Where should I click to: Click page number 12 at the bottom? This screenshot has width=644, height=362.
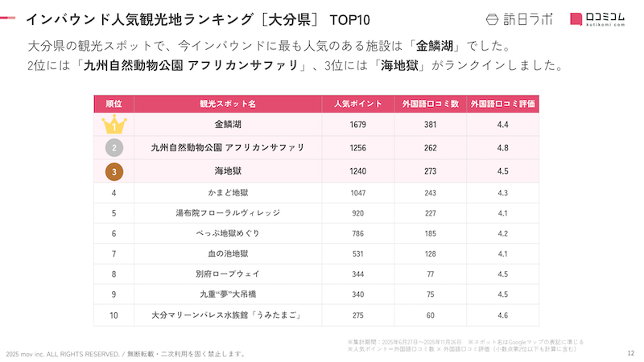click(630, 353)
